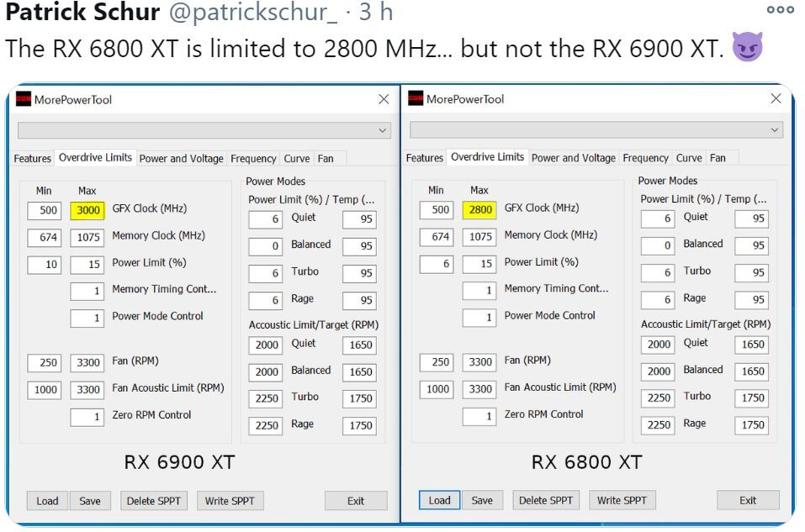This screenshot has height=532, width=805.
Task: Click Write SPPT in RX 6900 XT window
Action: (230, 501)
